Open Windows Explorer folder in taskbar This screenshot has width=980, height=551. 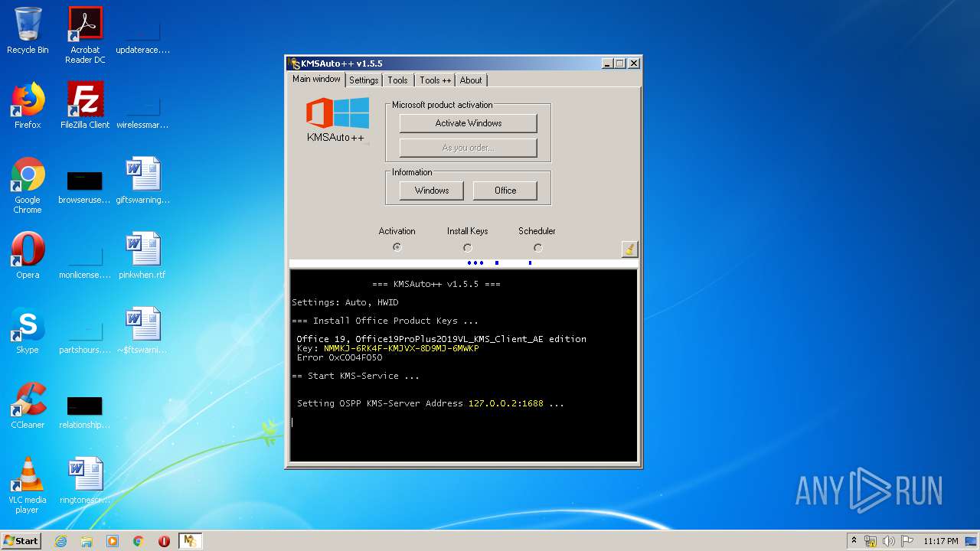pyautogui.click(x=87, y=541)
